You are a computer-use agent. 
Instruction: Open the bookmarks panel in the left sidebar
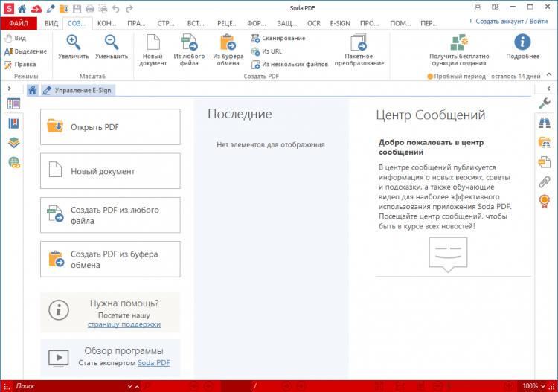click(x=14, y=123)
